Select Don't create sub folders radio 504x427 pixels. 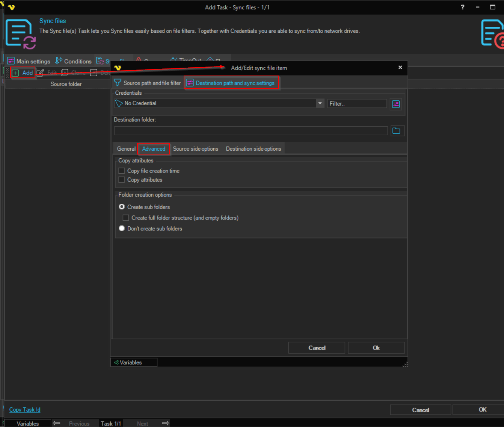point(122,229)
